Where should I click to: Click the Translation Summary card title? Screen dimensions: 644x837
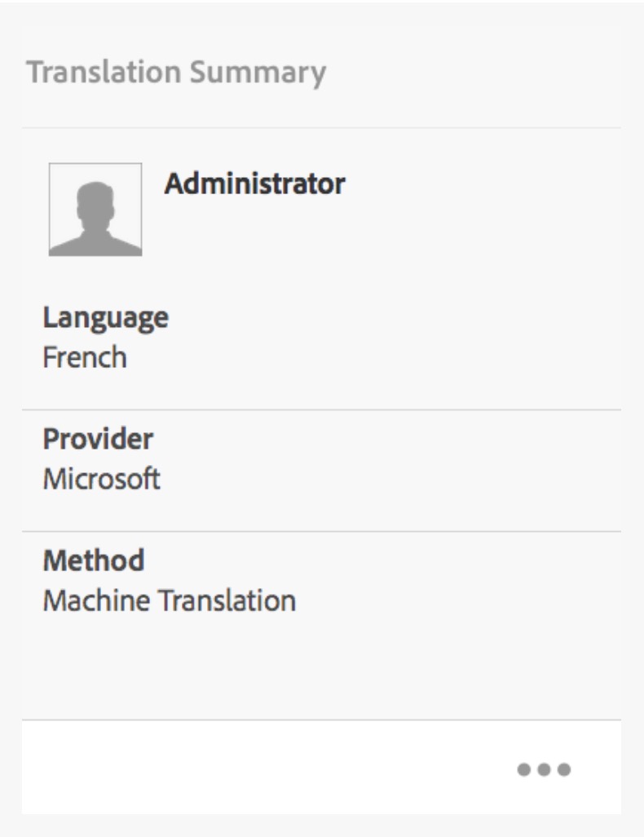click(176, 72)
